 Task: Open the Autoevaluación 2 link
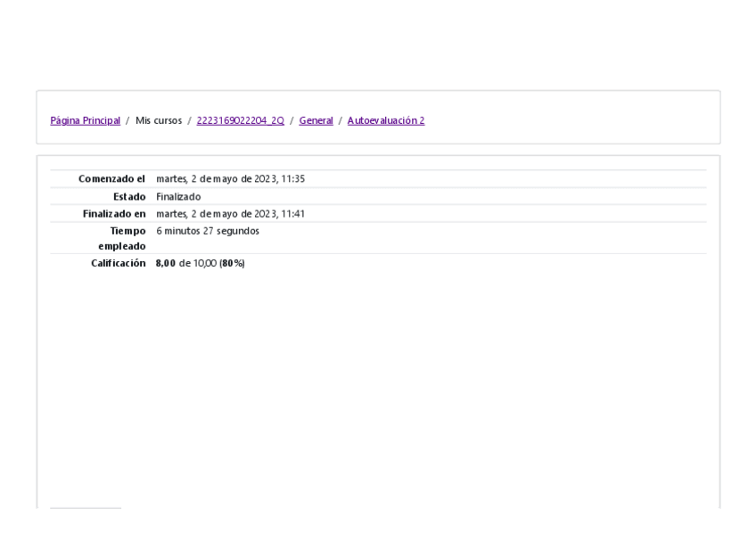click(x=386, y=120)
